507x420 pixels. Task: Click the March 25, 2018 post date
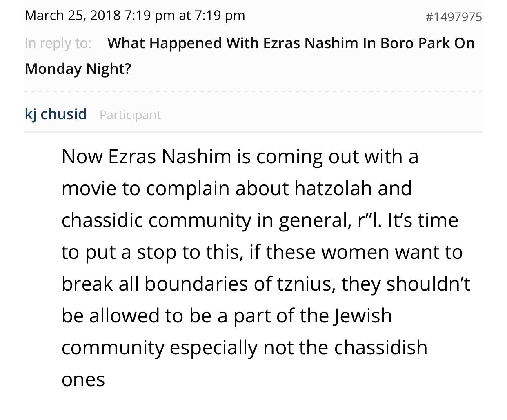pos(73,16)
